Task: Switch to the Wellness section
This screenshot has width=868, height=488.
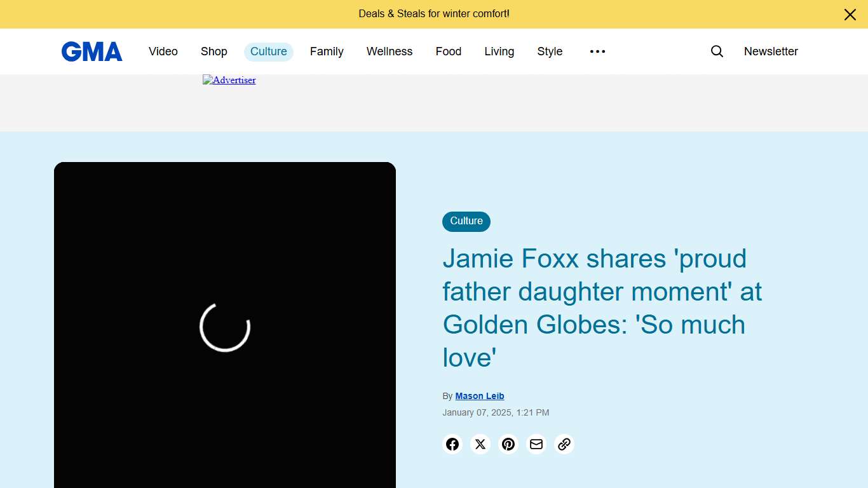Action: click(x=389, y=51)
